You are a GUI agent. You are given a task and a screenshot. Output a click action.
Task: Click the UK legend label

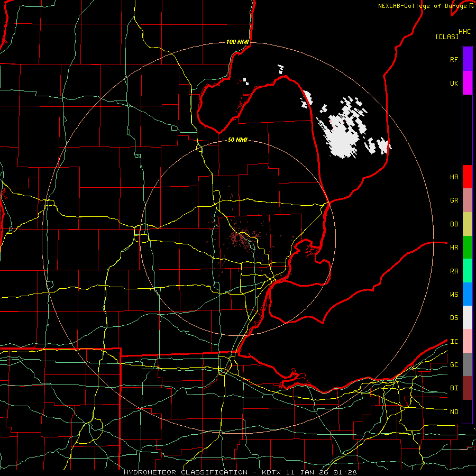tap(454, 83)
